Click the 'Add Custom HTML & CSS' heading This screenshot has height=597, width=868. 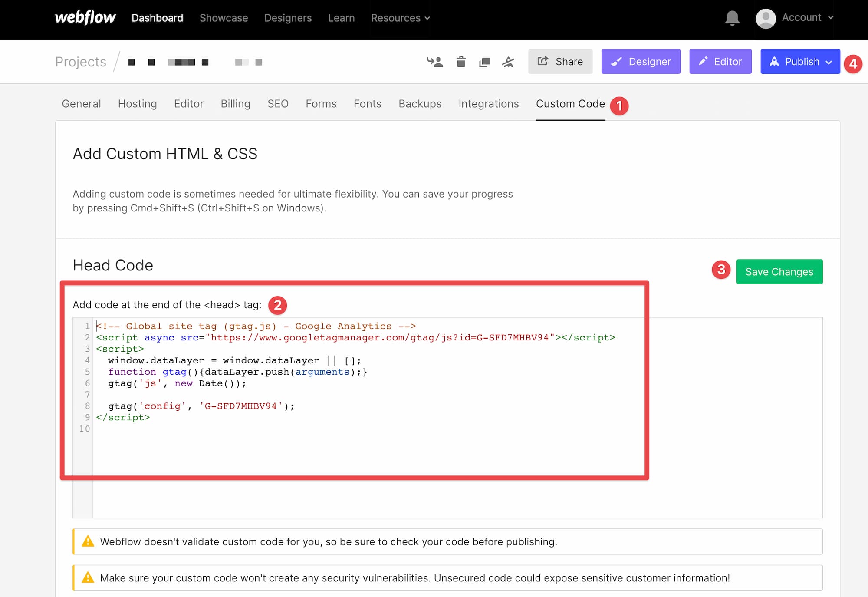[165, 154]
